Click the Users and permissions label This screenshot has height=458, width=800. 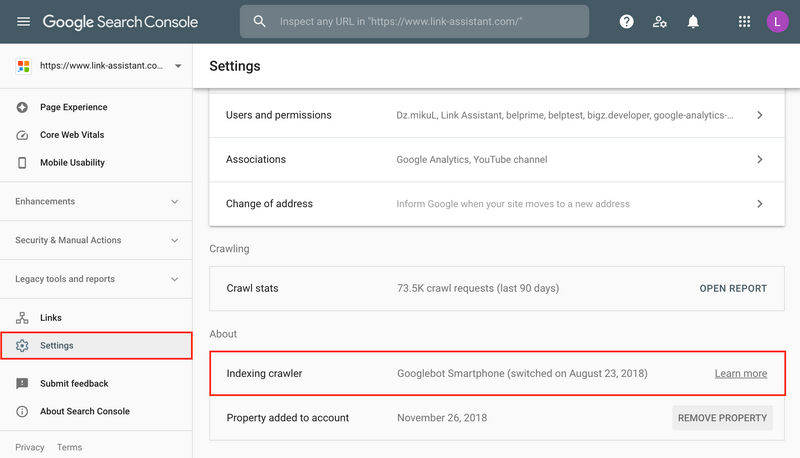279,115
